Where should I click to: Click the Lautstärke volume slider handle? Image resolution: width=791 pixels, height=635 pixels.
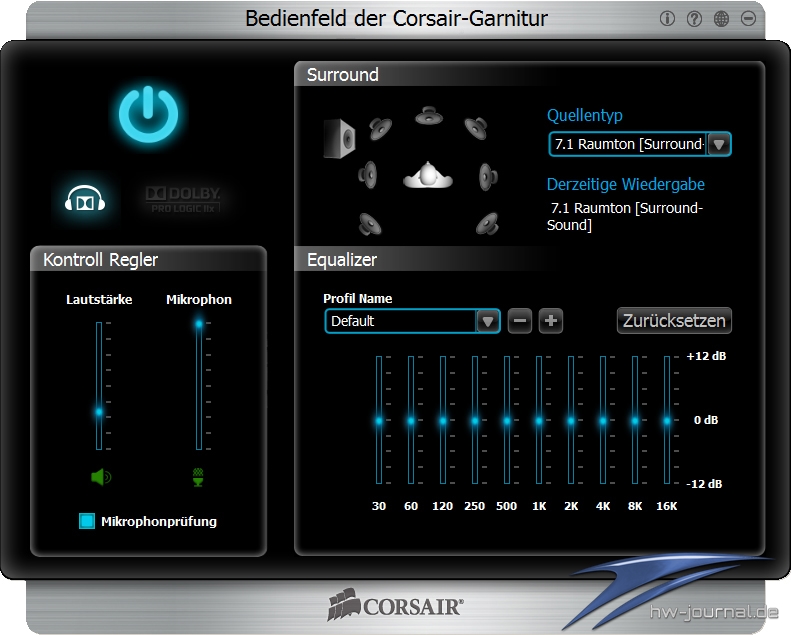click(99, 411)
